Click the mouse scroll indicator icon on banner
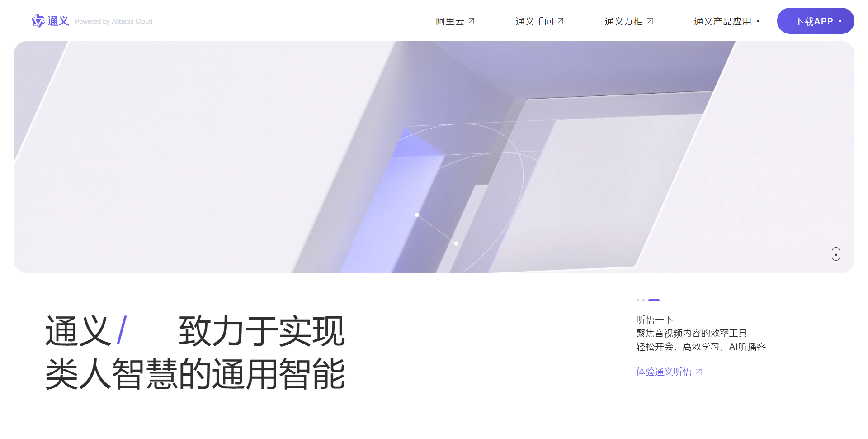Screen dimensions: 868x439 (836, 254)
